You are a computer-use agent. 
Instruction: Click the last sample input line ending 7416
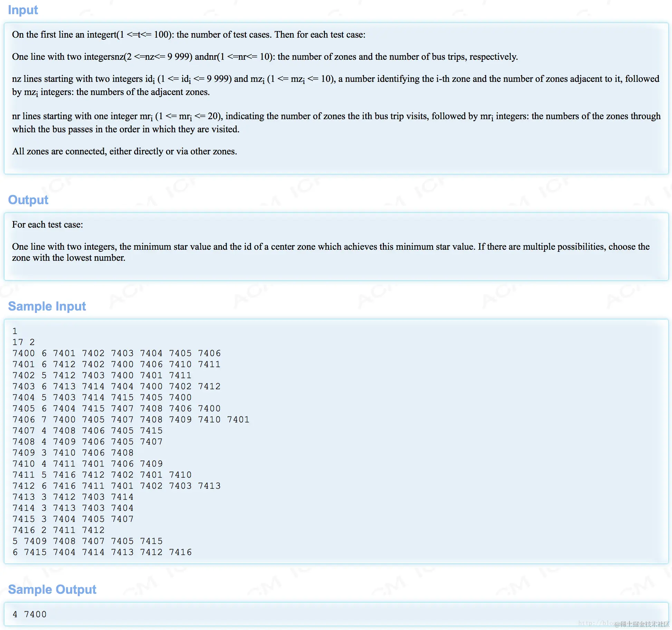(x=102, y=552)
